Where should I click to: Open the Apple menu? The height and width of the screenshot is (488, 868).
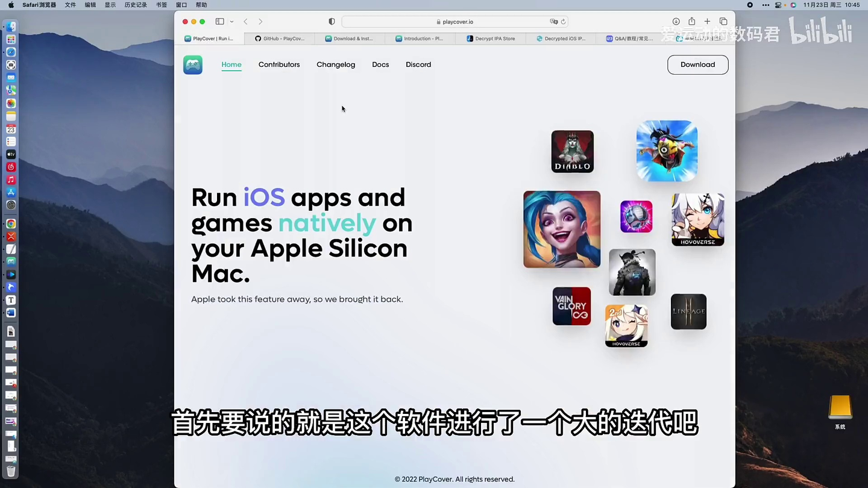point(11,5)
